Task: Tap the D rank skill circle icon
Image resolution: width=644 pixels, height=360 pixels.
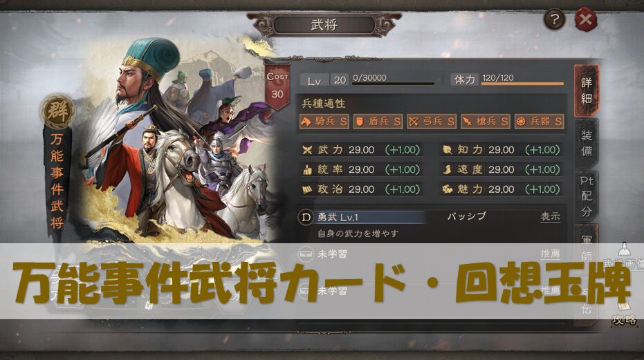Action: tap(306, 217)
